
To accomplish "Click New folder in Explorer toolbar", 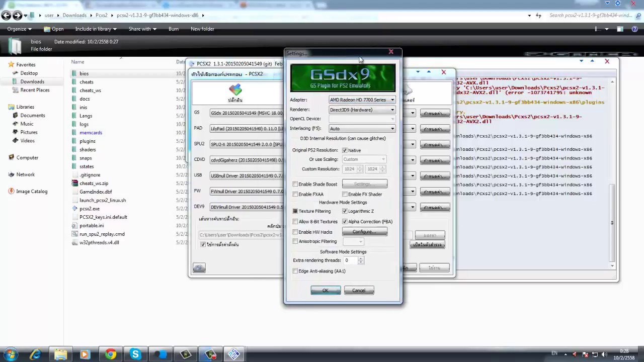I will coord(202,29).
